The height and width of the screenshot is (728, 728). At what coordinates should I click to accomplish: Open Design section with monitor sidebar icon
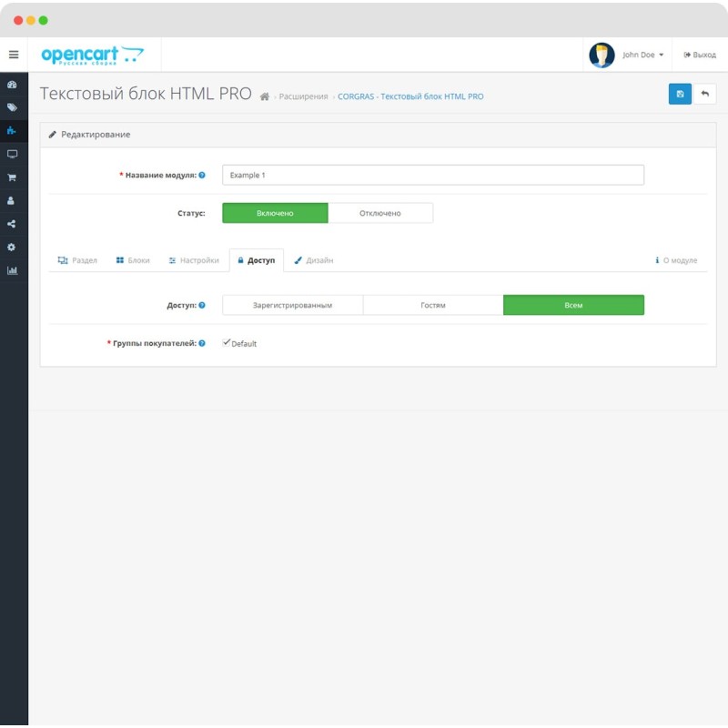[x=13, y=155]
